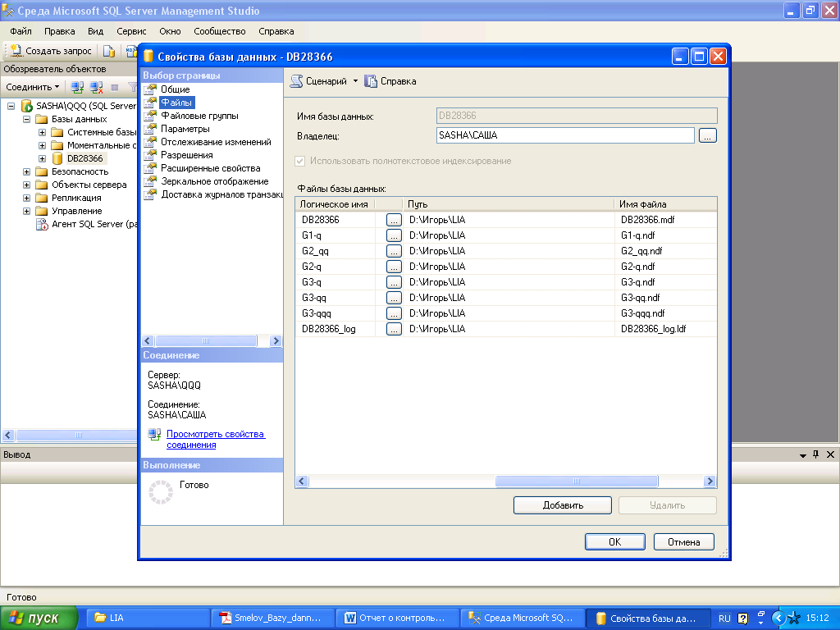
Task: Open the Справка menu in menu bar
Action: click(276, 31)
